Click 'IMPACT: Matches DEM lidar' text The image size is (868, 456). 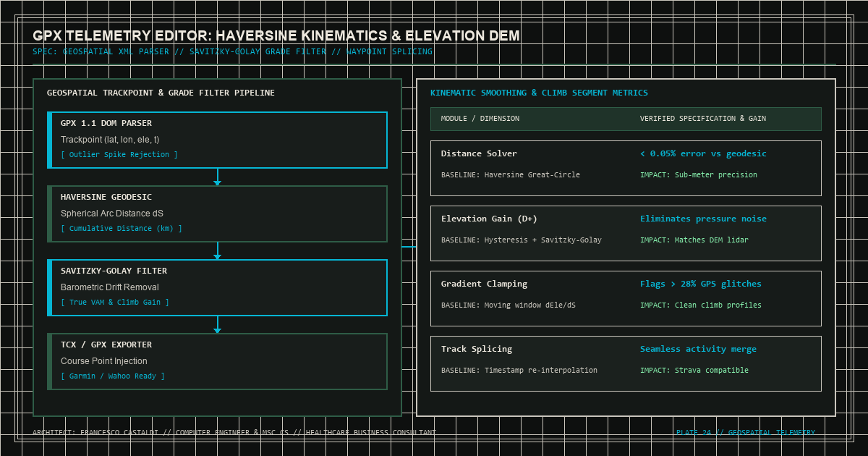(x=694, y=240)
